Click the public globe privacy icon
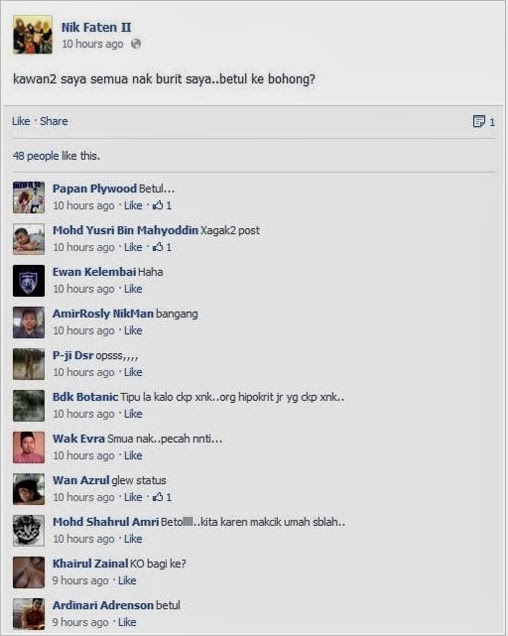This screenshot has width=508, height=636. pyautogui.click(x=136, y=44)
